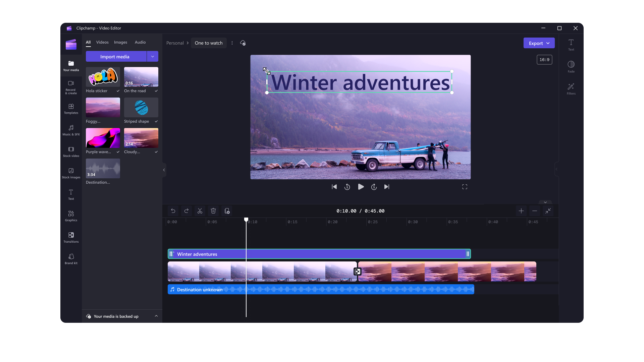The image size is (644, 362).
Task: Select the All media tab
Action: 88,42
